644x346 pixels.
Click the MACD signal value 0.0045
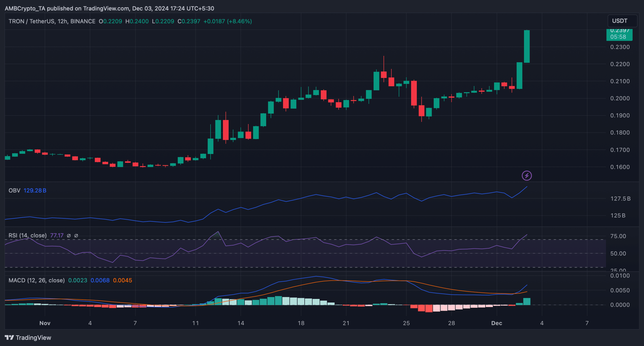pyautogui.click(x=123, y=280)
